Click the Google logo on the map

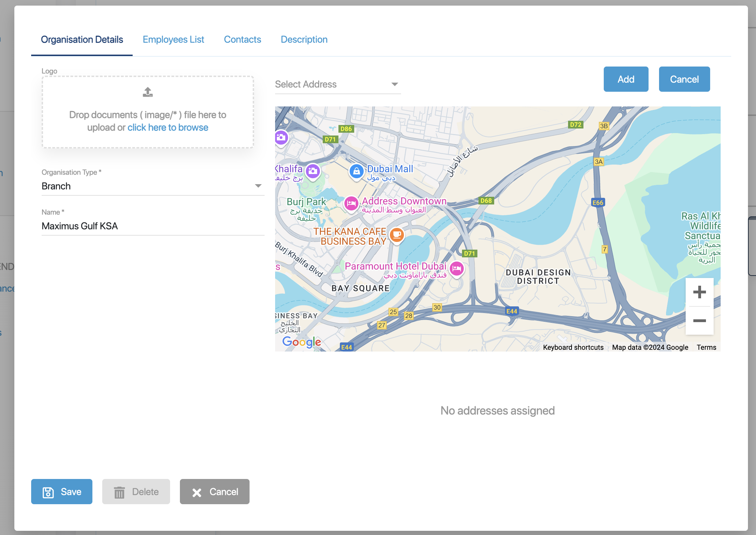tap(302, 342)
